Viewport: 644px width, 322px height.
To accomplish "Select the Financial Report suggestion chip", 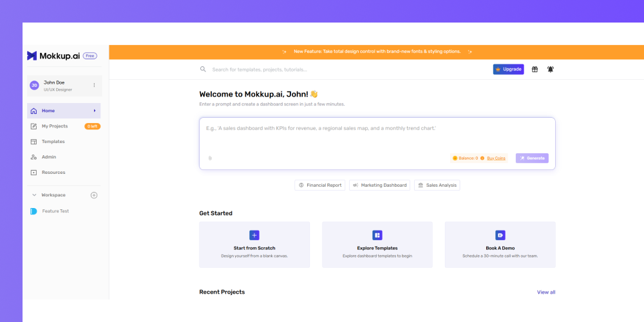I will click(319, 185).
